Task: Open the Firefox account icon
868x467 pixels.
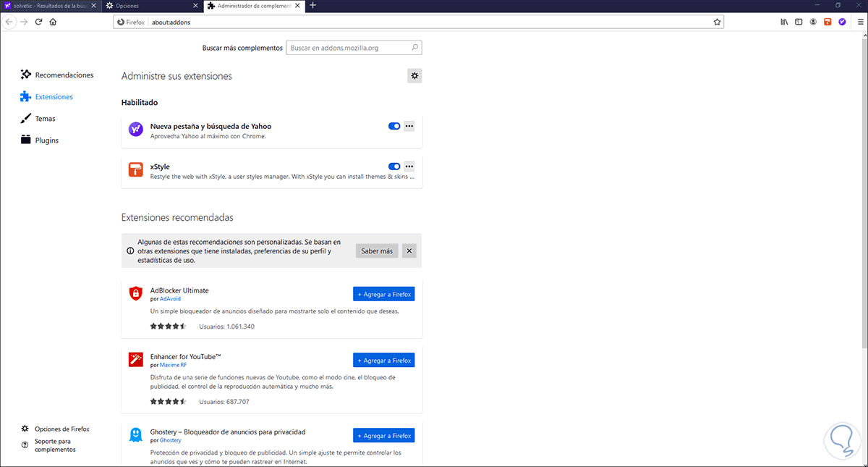Action: [x=814, y=22]
